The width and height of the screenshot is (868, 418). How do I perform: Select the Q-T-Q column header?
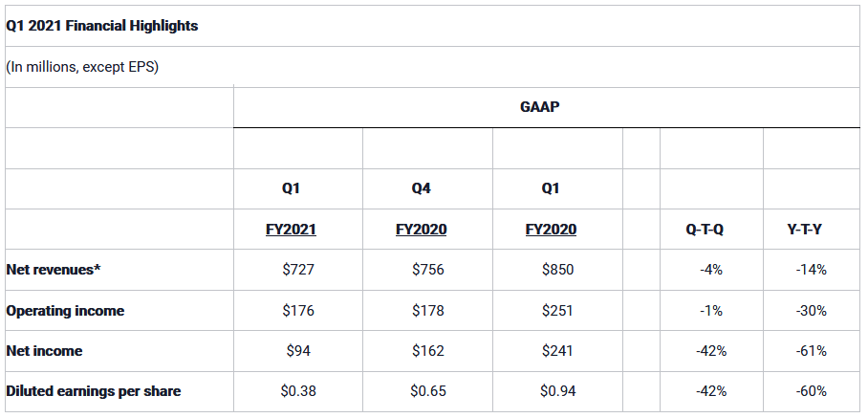[x=705, y=230]
